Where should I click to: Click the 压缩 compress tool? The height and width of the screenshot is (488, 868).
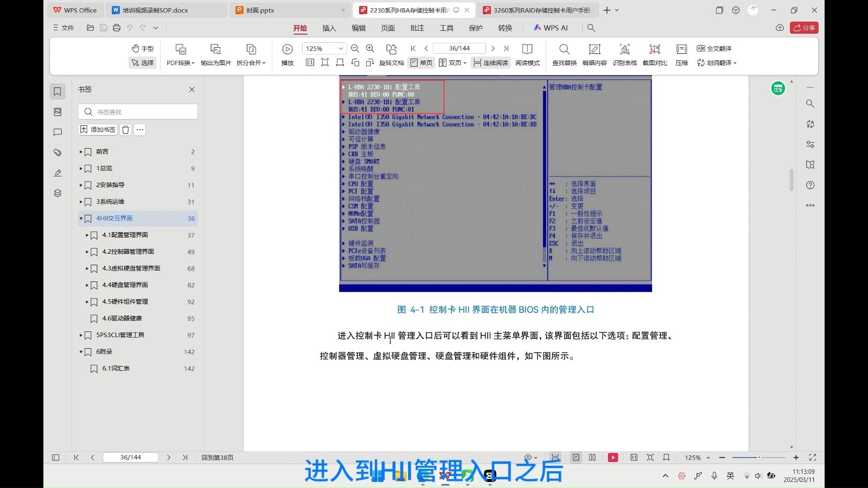click(682, 55)
